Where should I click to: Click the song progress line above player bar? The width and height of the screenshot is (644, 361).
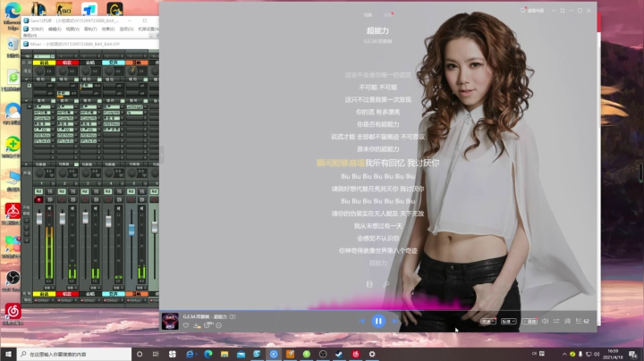click(377, 311)
